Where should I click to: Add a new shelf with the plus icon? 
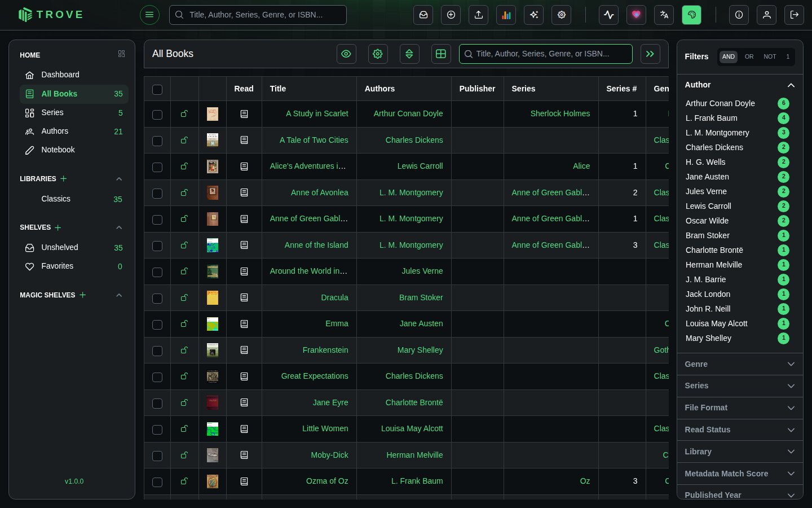(x=58, y=227)
